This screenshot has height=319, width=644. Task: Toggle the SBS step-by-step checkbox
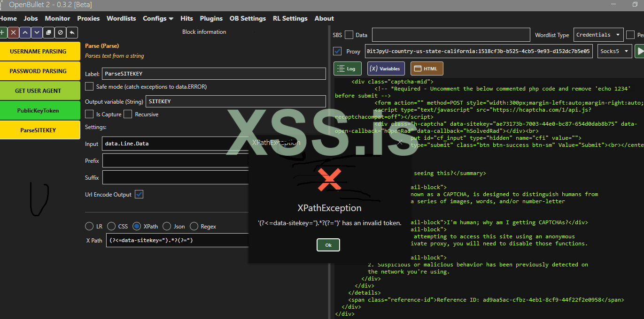tap(349, 35)
